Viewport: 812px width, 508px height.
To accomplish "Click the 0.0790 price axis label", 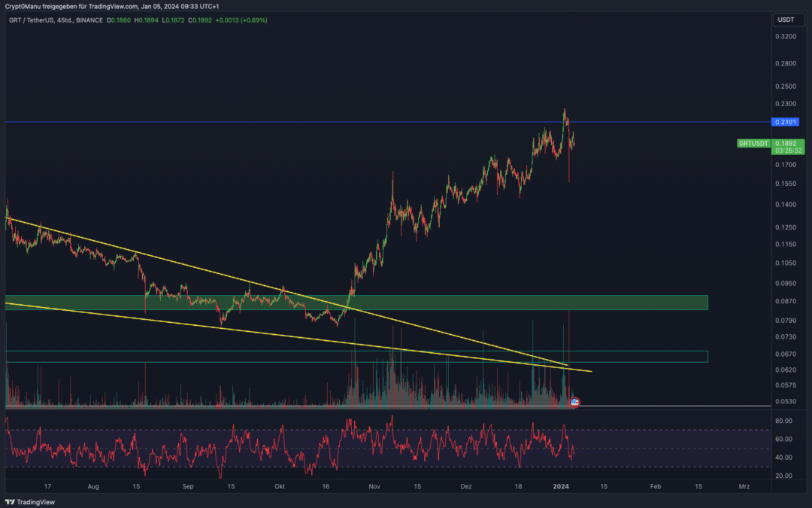I will 786,321.
